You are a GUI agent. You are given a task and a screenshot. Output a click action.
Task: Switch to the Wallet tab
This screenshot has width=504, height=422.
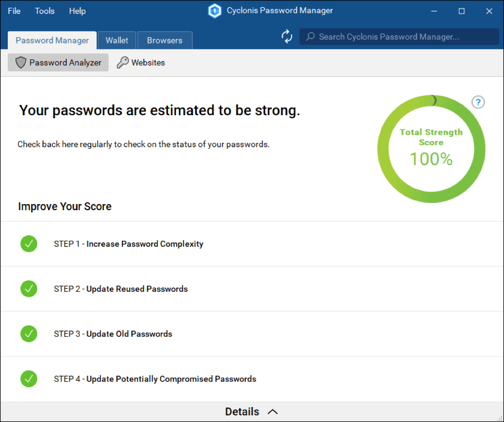pyautogui.click(x=117, y=40)
